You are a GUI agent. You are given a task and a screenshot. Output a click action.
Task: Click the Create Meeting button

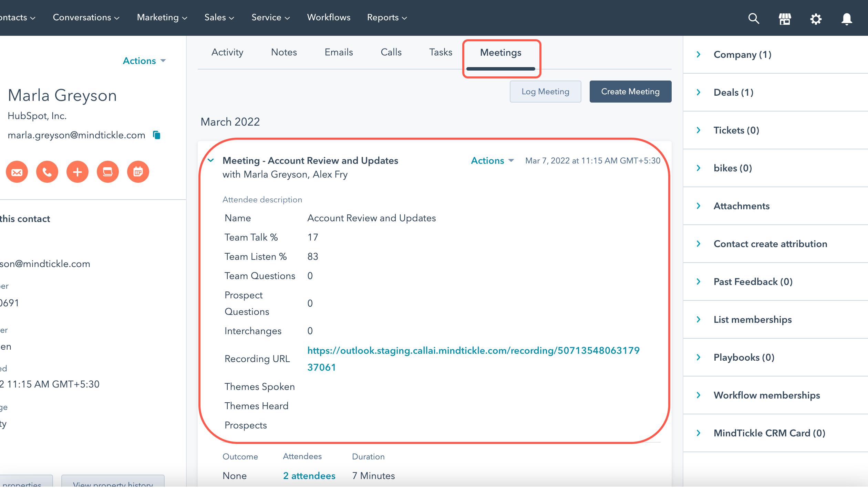tap(630, 92)
